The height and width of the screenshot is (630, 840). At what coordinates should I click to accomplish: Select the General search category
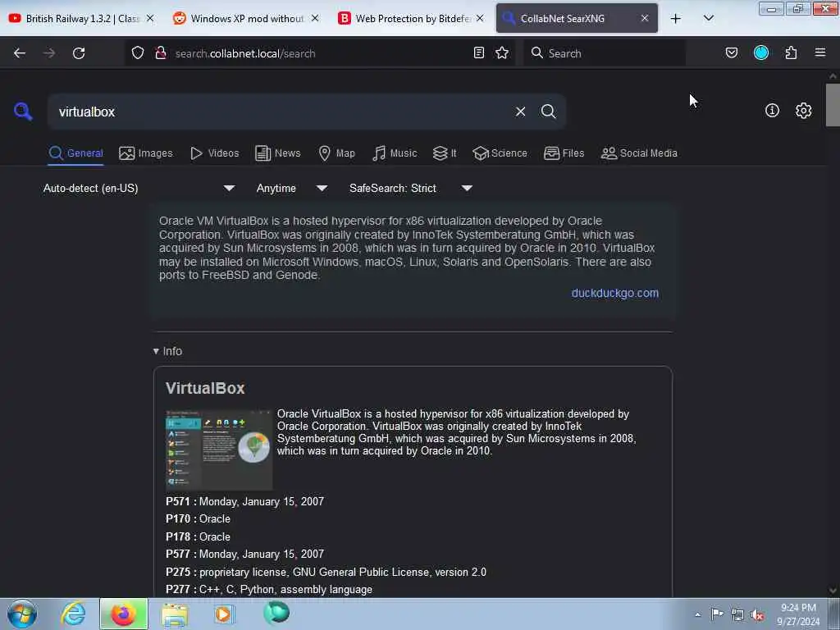tap(75, 153)
